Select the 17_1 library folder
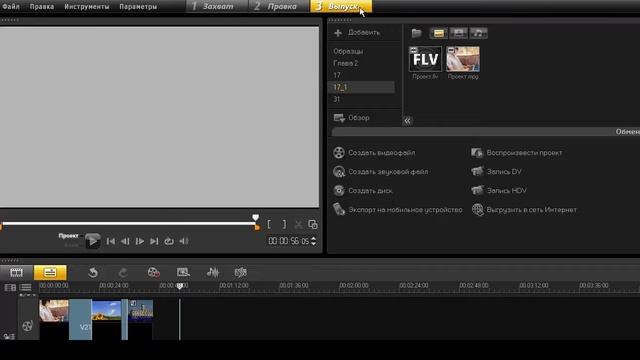 click(361, 87)
